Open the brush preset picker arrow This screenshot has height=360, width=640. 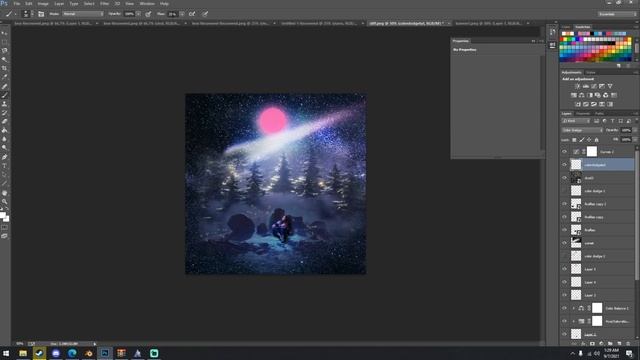[32, 14]
